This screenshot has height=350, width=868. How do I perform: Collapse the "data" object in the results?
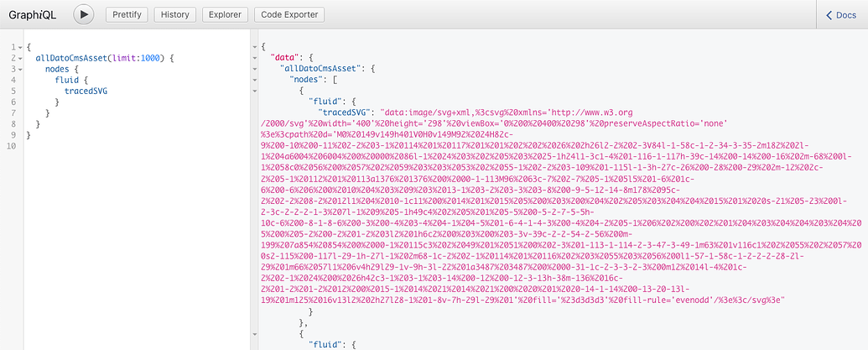[x=255, y=56]
